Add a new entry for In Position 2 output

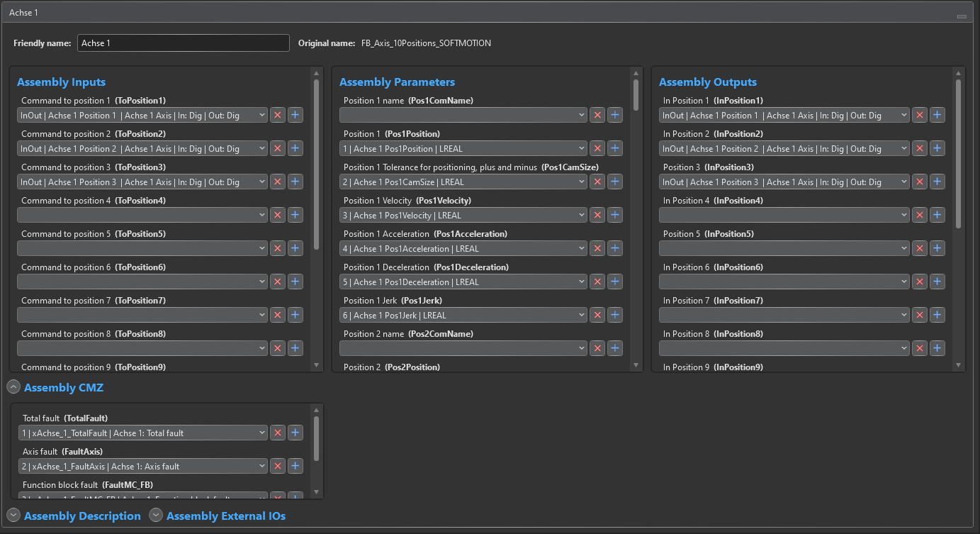point(937,148)
